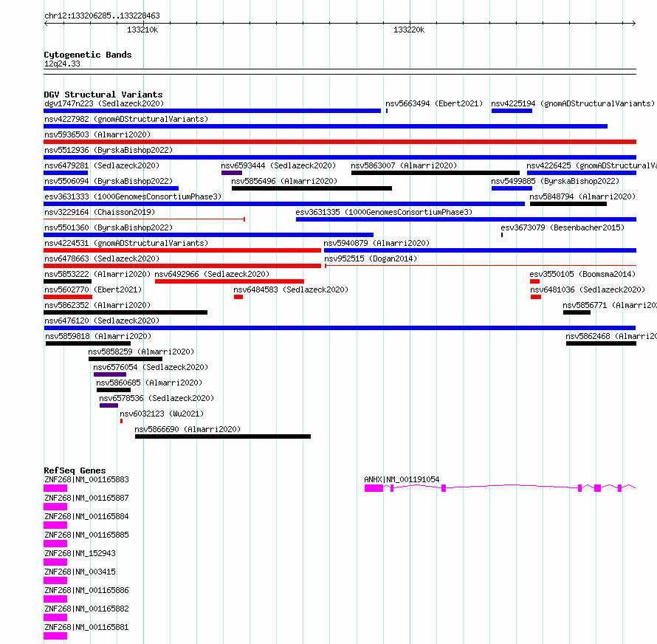Screen dimensions: 657x644
Task: Click the nsv6479281 (Sedlazeck2020) label
Action: tap(102, 165)
